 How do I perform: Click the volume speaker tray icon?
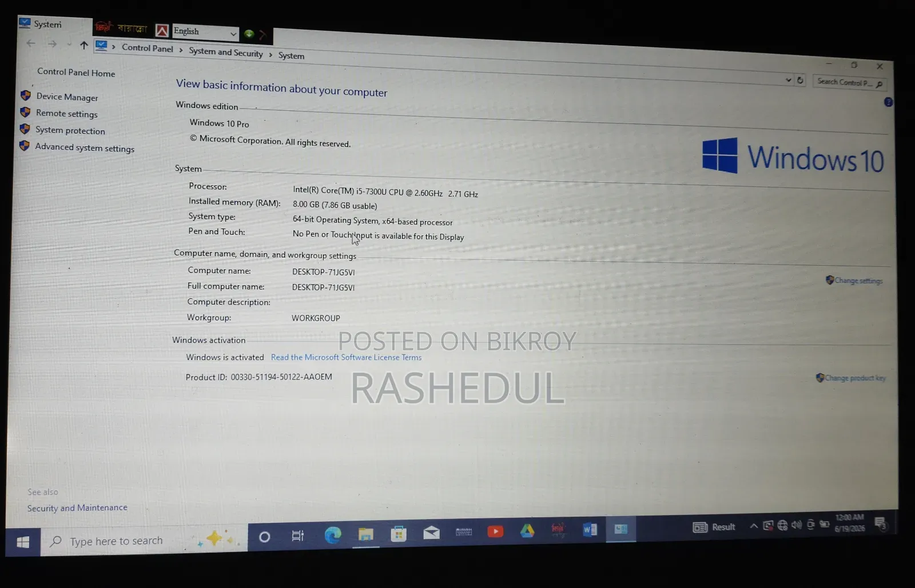[x=796, y=525]
